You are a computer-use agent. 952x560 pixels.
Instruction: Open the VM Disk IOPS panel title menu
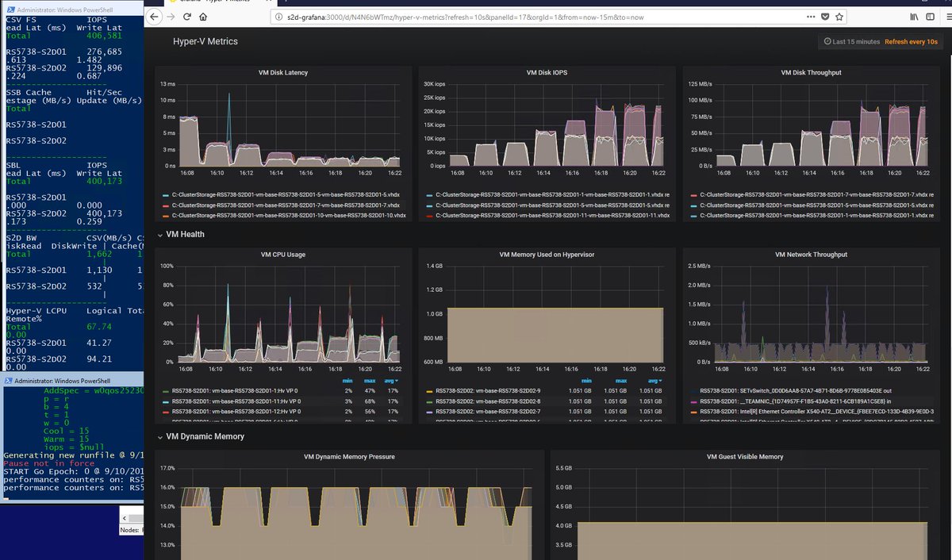click(547, 73)
